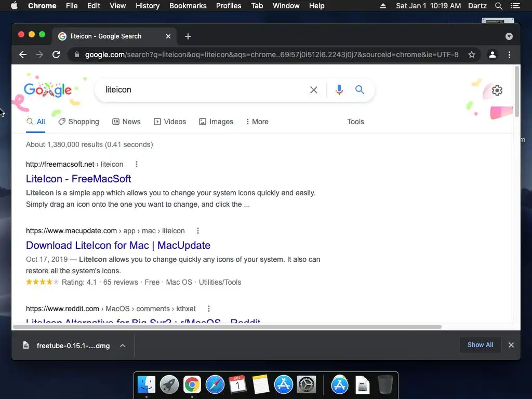Open the Chrome profile avatar icon
The height and width of the screenshot is (399, 532).
[x=493, y=55]
